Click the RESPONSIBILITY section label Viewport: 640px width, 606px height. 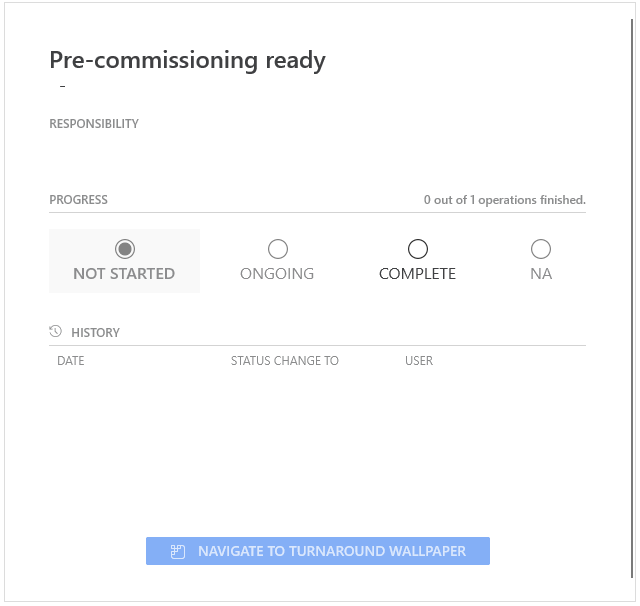click(x=94, y=124)
